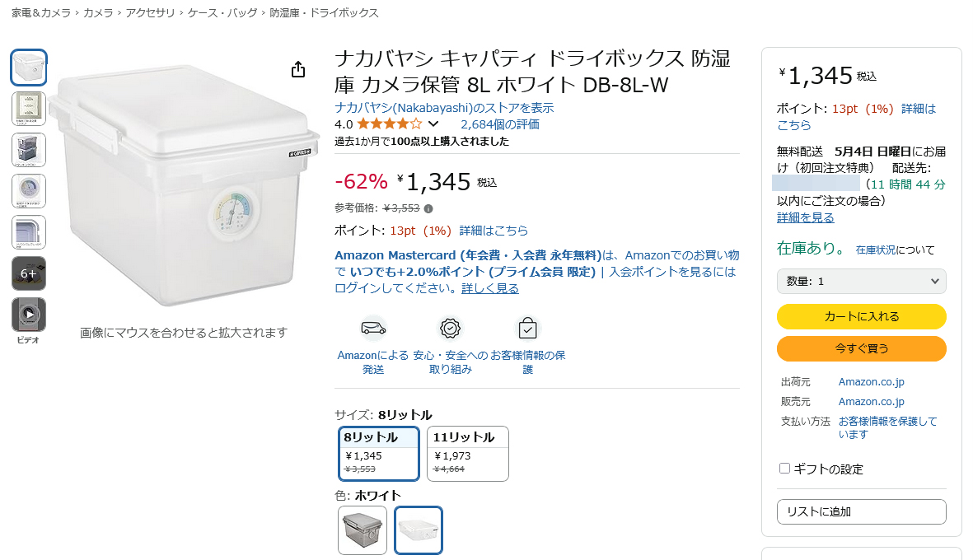Enable the gift settings checkbox
The image size is (973, 560).
tap(784, 469)
